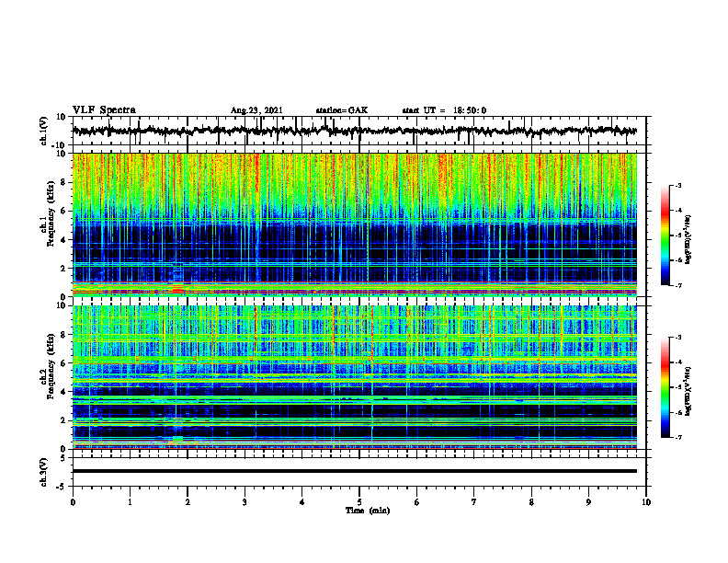
Task: Click the ch.2 spectrogram panel
Action: [355, 377]
